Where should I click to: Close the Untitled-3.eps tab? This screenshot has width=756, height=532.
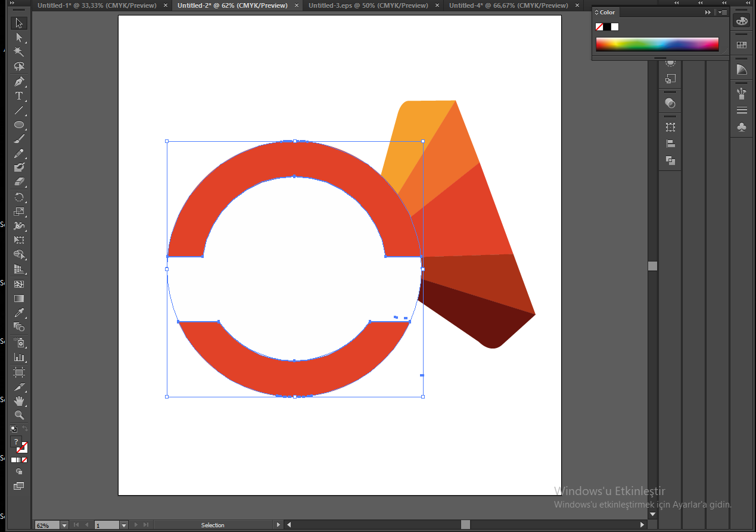[x=437, y=5]
